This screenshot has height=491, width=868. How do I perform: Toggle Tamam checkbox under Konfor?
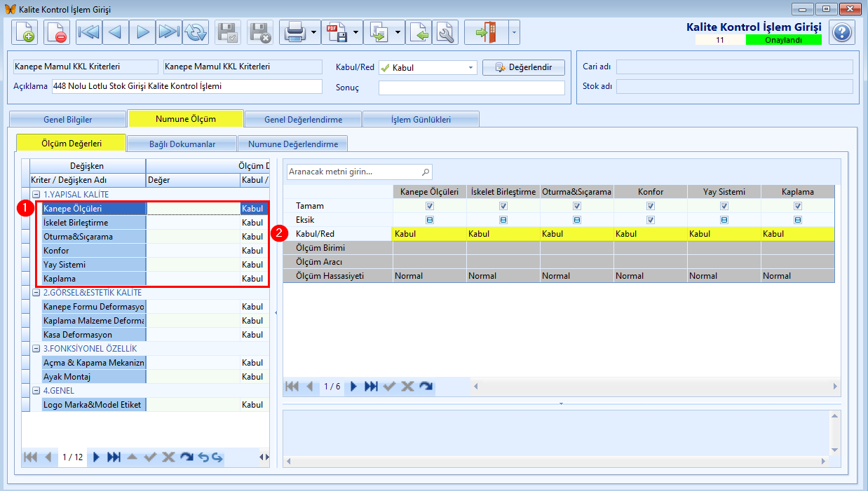click(x=651, y=206)
